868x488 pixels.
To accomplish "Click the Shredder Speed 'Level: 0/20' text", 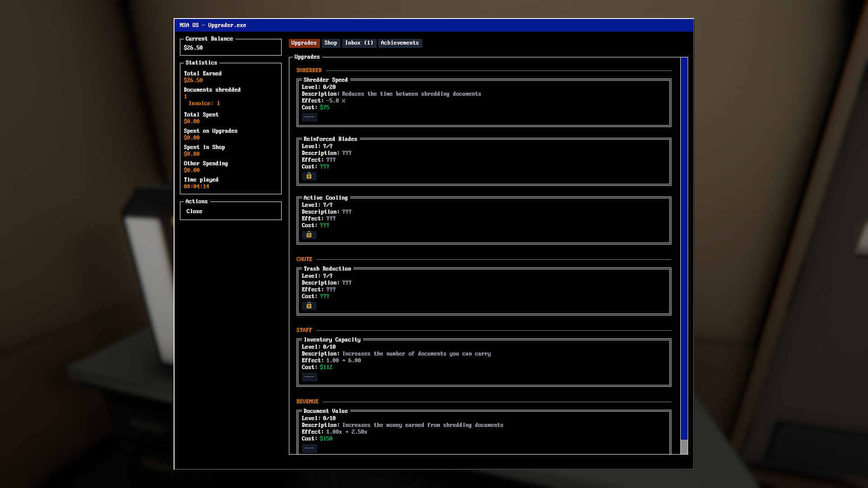I will coord(319,87).
